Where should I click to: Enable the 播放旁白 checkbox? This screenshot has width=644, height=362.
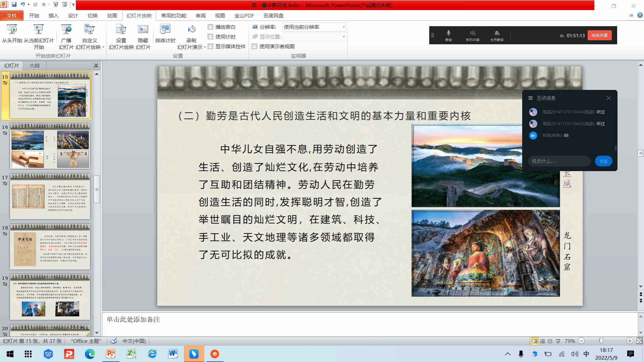click(x=211, y=27)
